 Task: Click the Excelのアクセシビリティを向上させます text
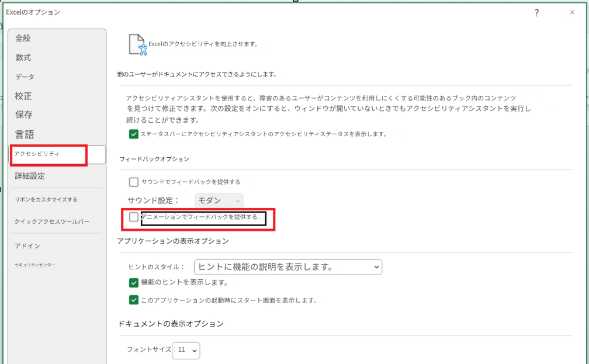point(203,44)
